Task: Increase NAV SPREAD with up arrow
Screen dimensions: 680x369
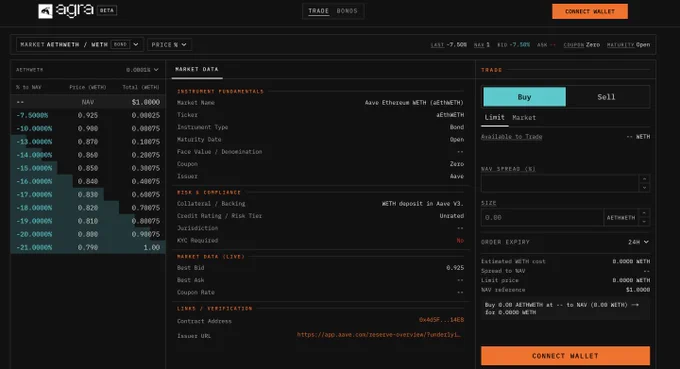Action: tap(644, 179)
